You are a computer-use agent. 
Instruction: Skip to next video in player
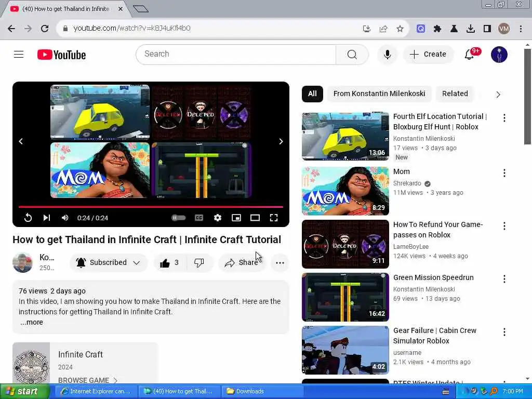click(46, 218)
